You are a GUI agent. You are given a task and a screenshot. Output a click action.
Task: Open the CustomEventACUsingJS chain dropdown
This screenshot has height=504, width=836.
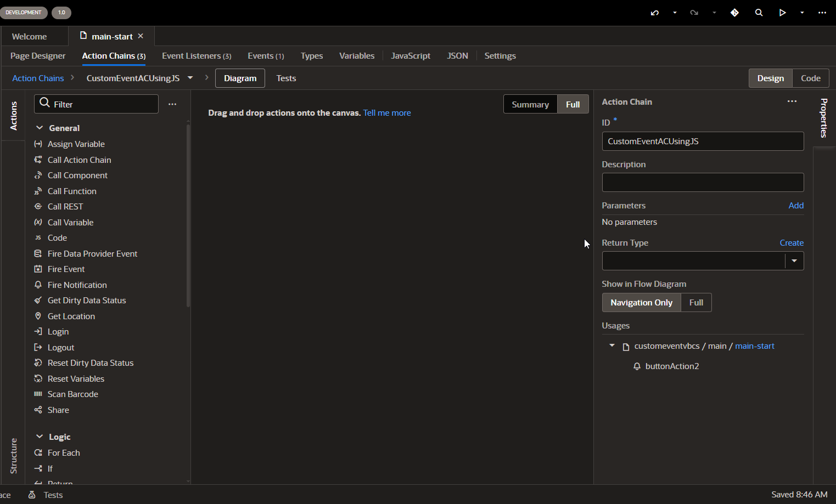tap(190, 78)
